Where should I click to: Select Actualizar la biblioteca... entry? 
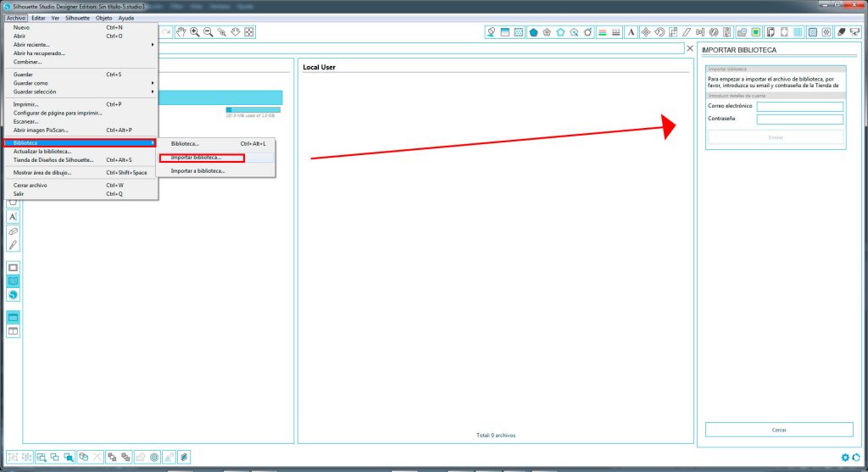[81, 151]
